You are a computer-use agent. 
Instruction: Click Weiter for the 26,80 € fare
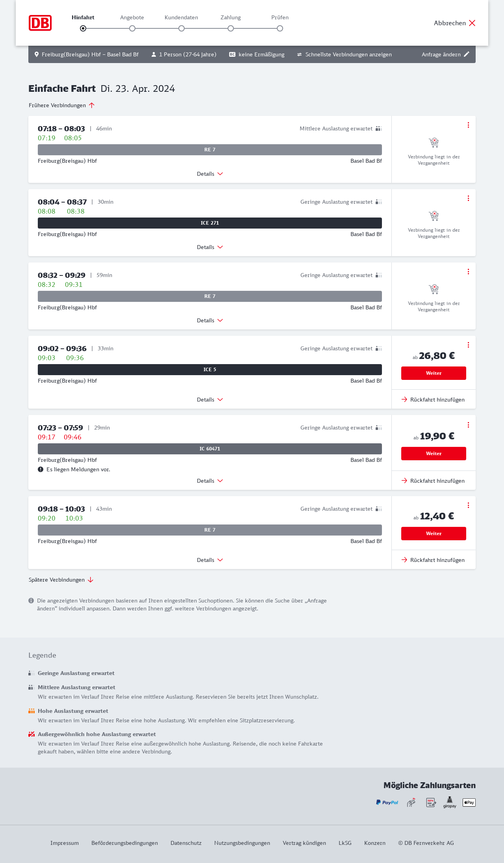[x=434, y=373]
